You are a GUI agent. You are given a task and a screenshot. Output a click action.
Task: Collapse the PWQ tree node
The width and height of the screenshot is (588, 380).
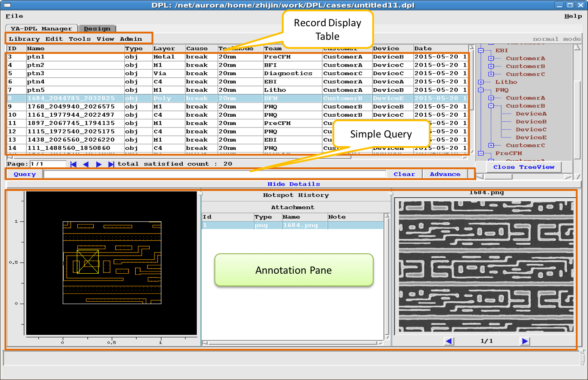coord(481,90)
